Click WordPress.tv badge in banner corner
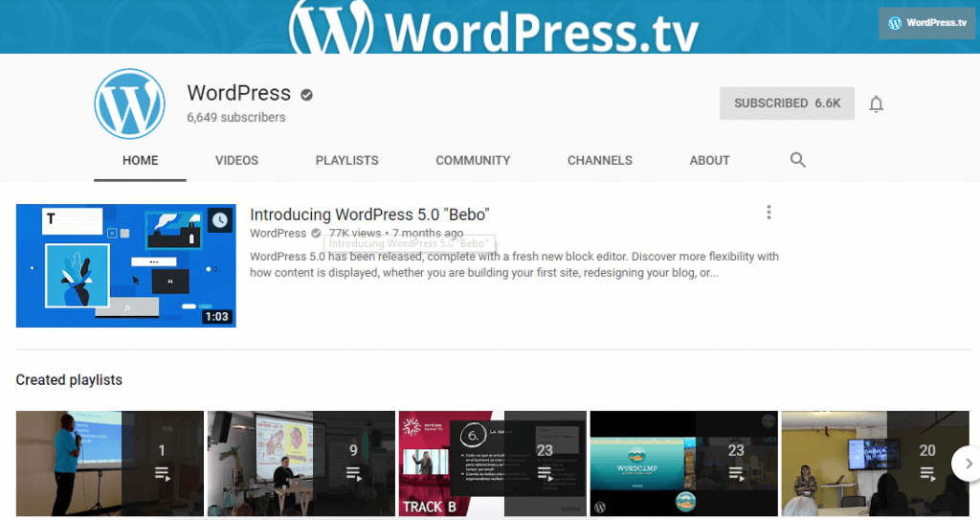980x520 pixels. (x=926, y=23)
